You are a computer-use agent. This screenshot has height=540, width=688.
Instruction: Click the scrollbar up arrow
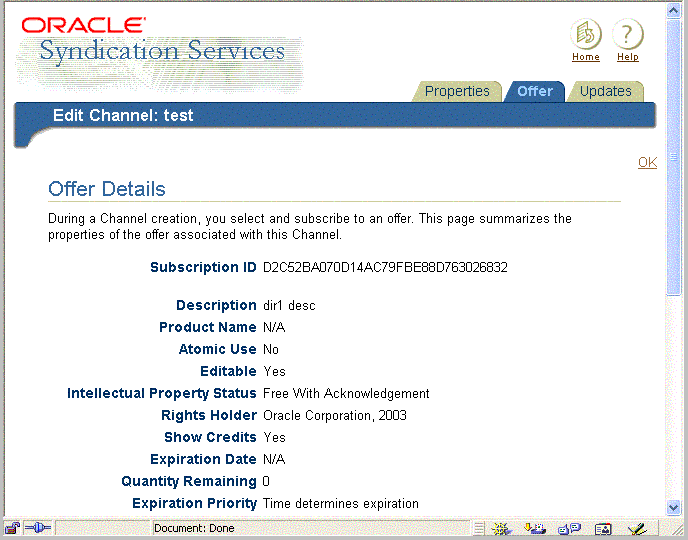coord(674,11)
